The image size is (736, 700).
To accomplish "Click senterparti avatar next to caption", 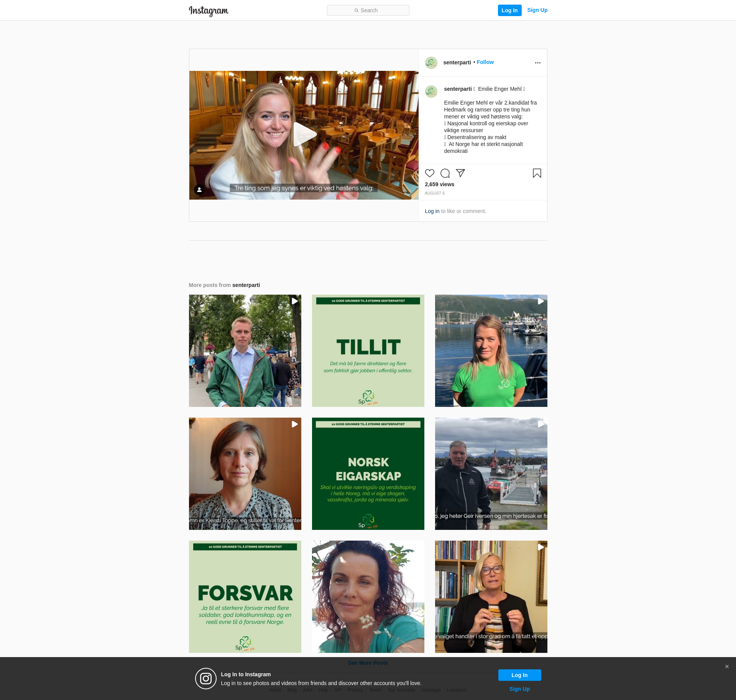I will (x=431, y=92).
